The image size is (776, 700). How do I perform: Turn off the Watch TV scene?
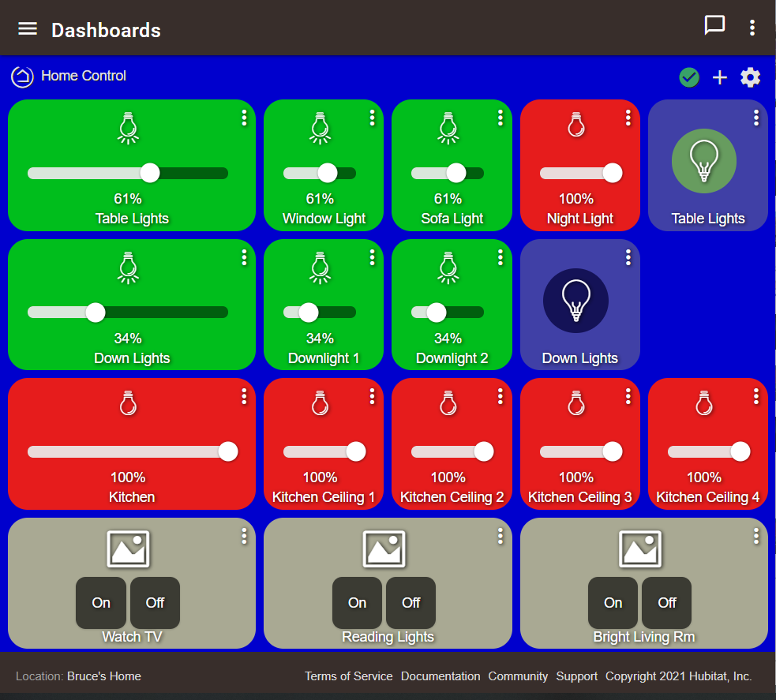pos(155,603)
